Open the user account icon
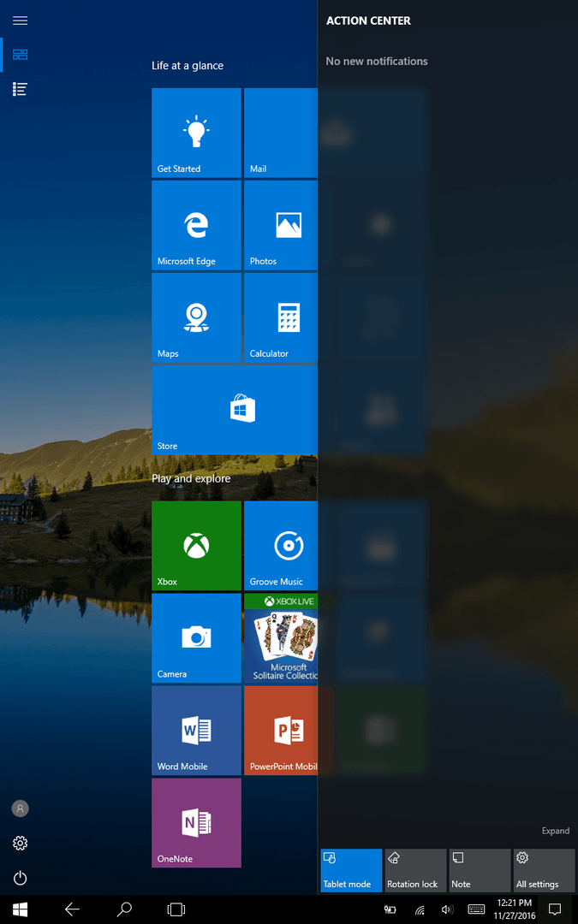Screen dimensions: 578x924 tap(20, 808)
